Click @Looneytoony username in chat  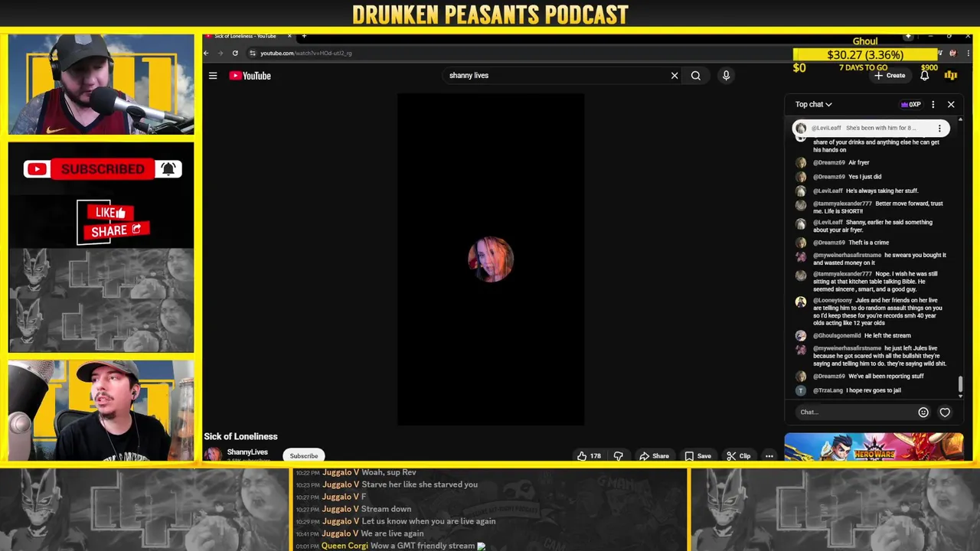pyautogui.click(x=833, y=301)
